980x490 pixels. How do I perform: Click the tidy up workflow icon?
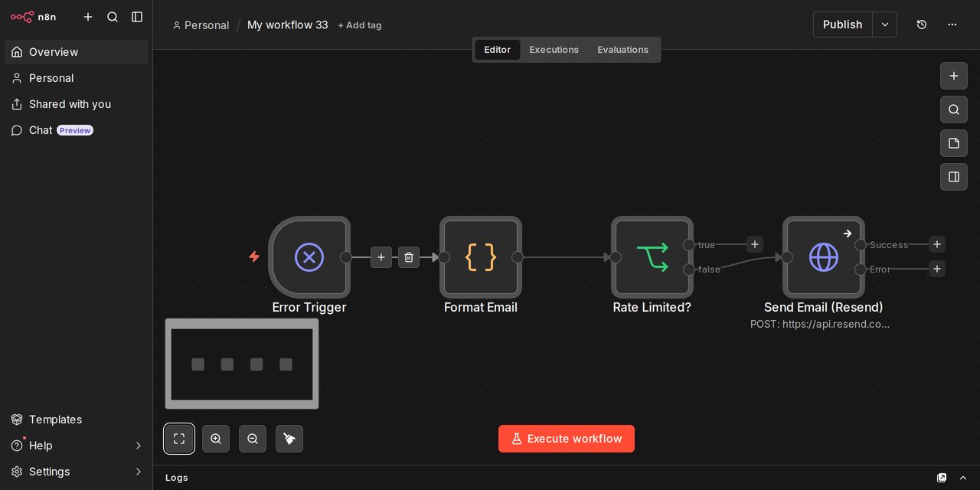pyautogui.click(x=289, y=439)
